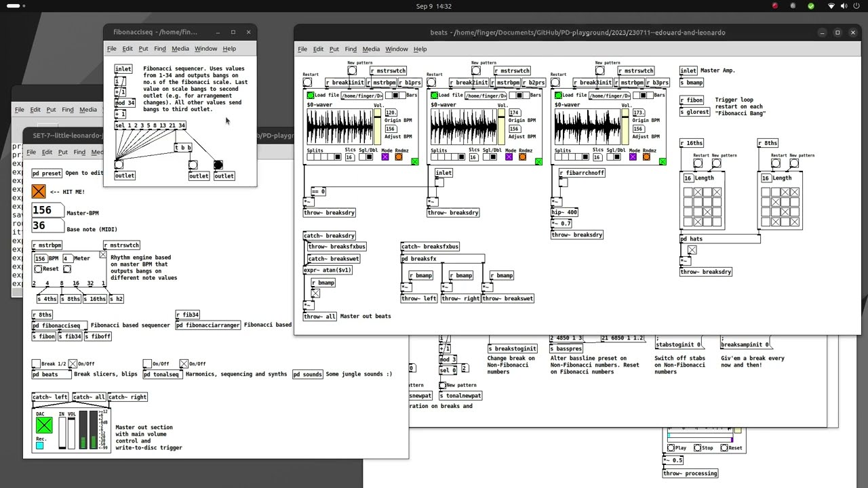Click orange Rndmz bang in third slicer

pyautogui.click(x=646, y=157)
